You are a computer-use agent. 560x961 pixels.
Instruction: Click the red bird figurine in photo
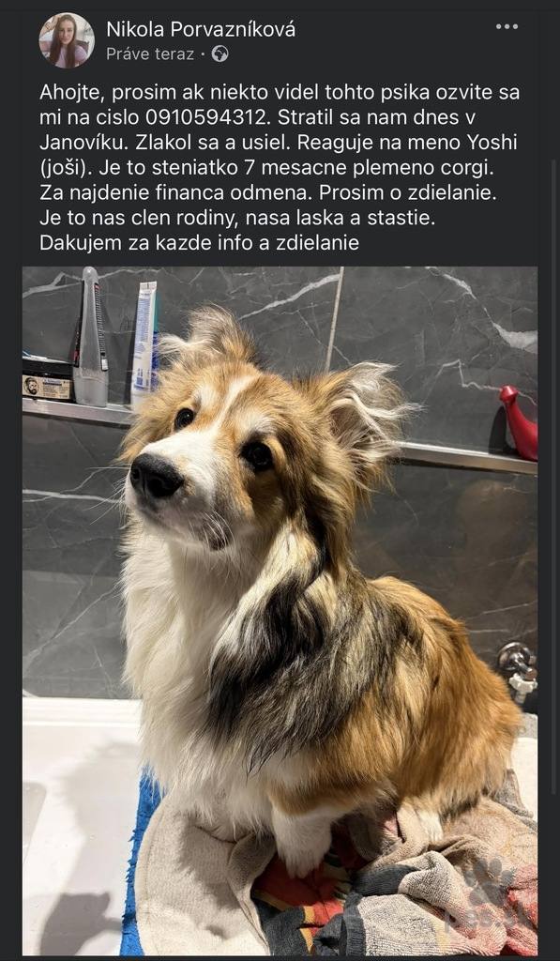(x=520, y=423)
